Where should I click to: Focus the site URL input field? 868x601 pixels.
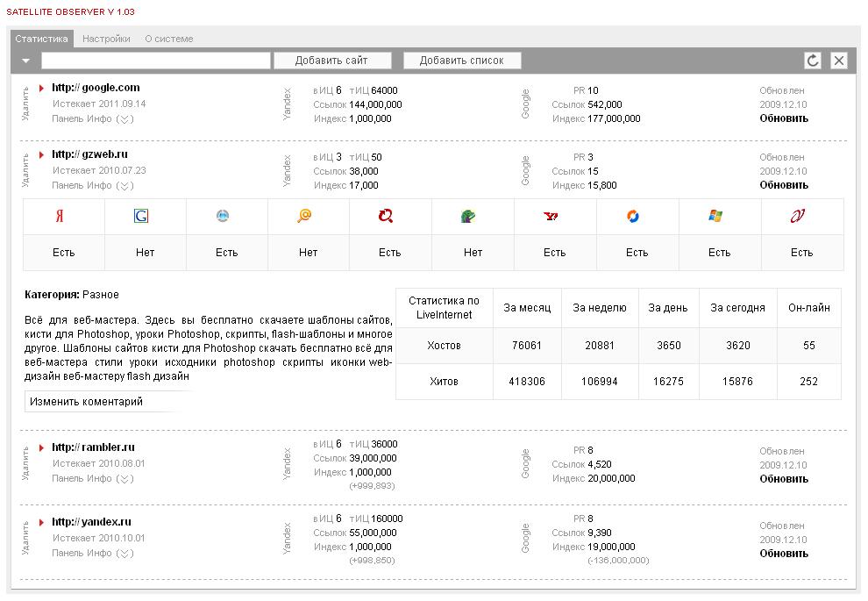(x=155, y=61)
